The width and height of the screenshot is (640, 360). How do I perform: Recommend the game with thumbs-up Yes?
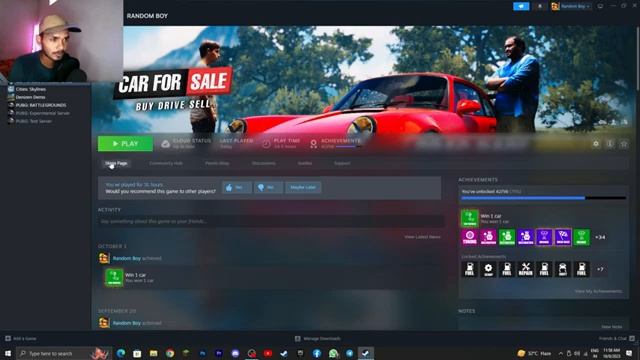click(237, 187)
